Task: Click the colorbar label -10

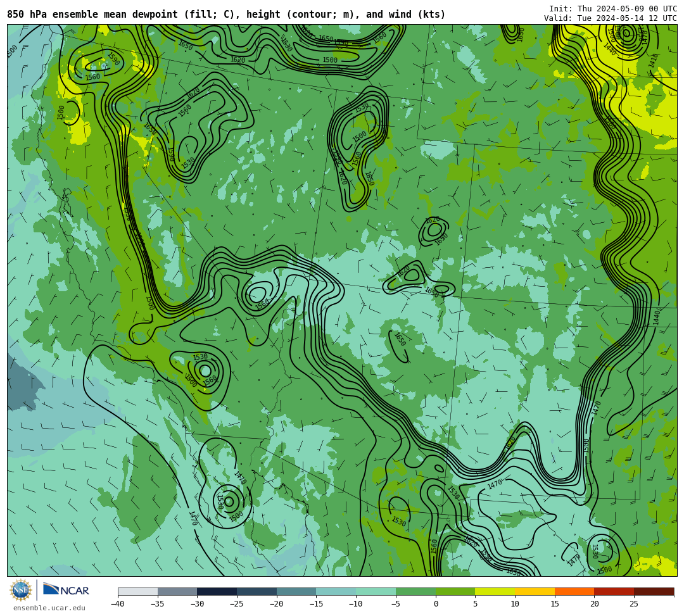Action: tap(355, 604)
